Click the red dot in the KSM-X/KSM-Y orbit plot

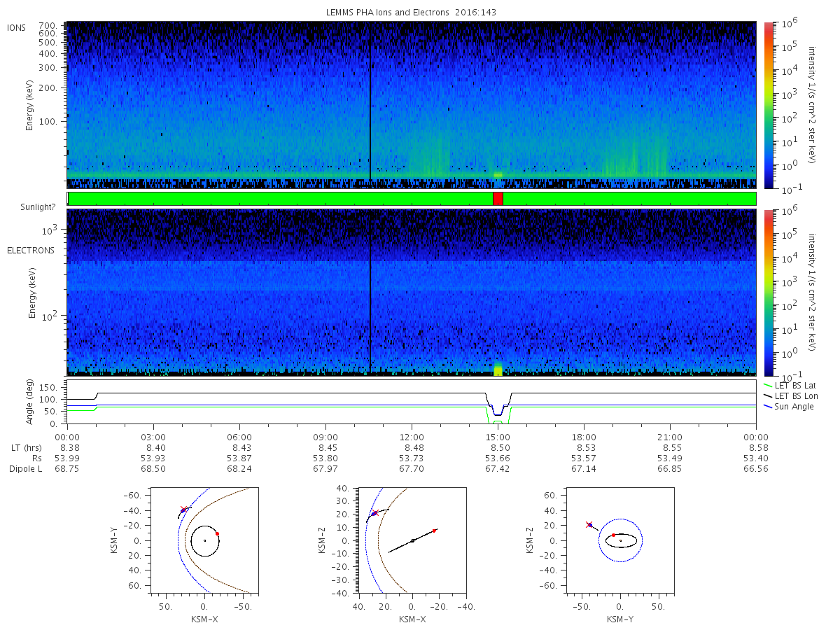coord(217,533)
